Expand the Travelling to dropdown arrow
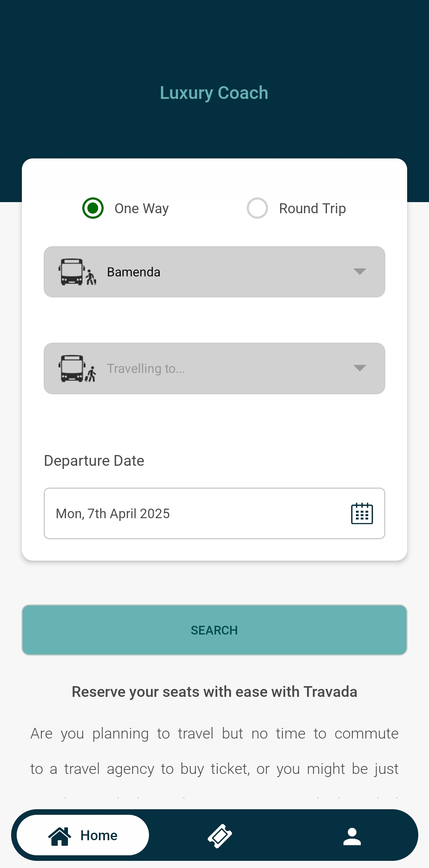The height and width of the screenshot is (868, 429). [359, 368]
